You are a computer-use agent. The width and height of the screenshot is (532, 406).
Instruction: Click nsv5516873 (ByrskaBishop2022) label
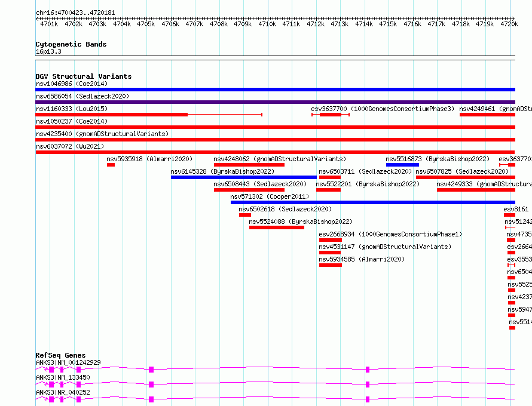pyautogui.click(x=438, y=159)
